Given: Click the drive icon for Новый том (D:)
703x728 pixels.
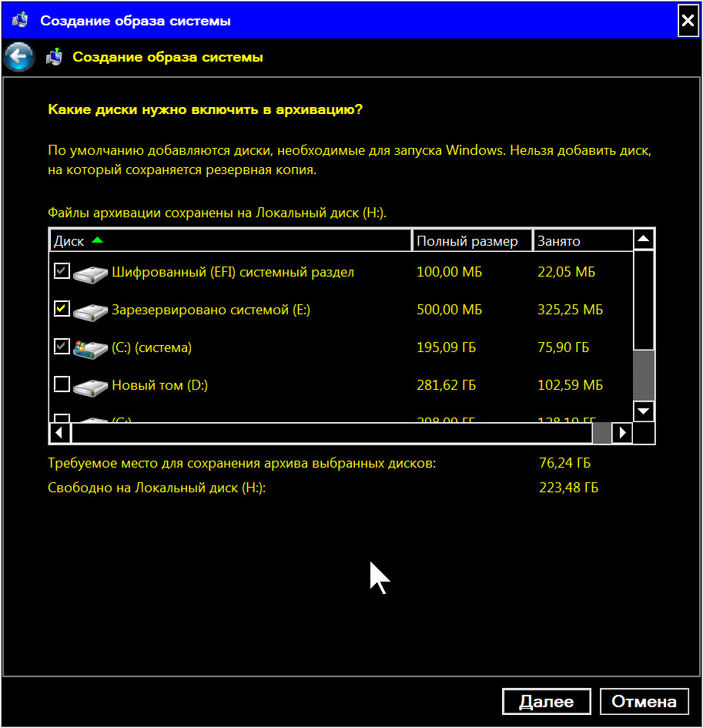Looking at the screenshot, I should (90, 385).
